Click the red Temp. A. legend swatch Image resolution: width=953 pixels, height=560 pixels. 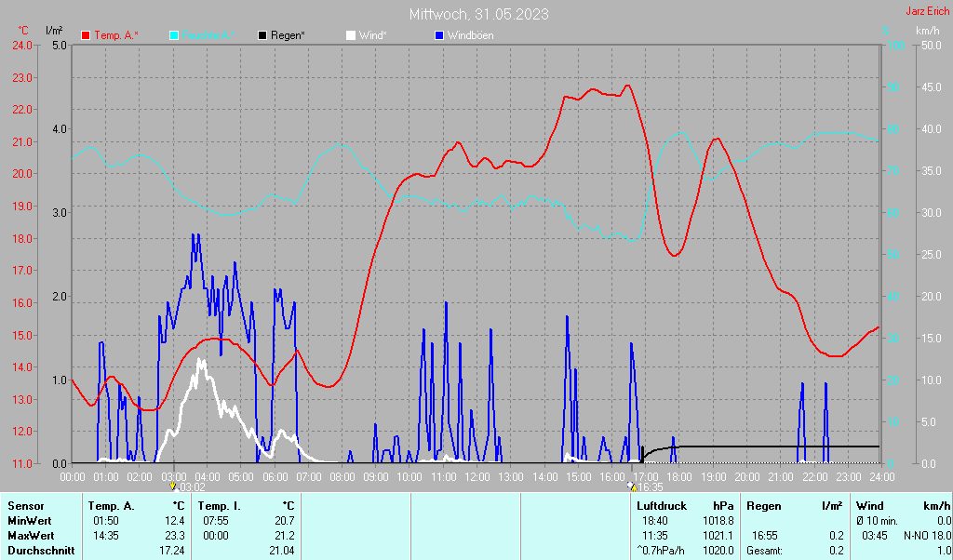click(x=87, y=35)
